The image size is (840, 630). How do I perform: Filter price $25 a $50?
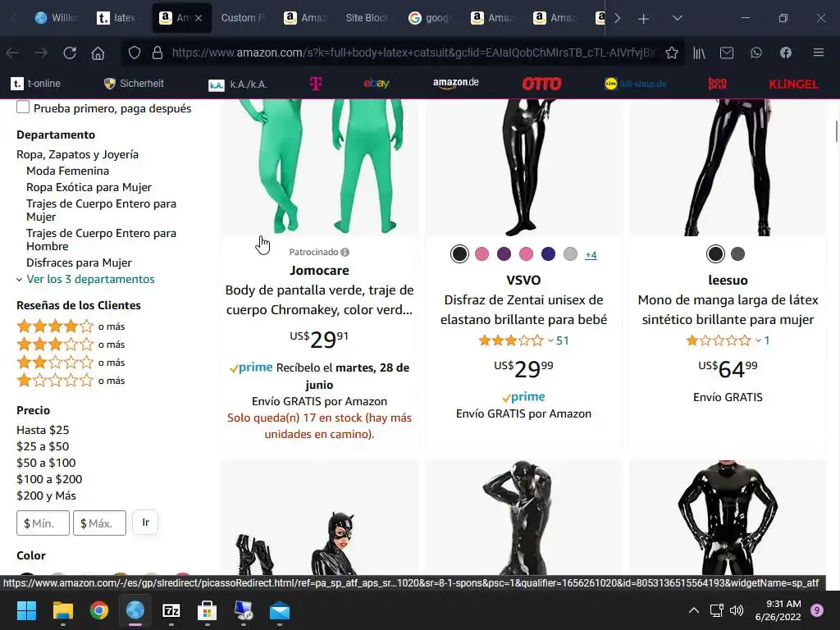coord(43,446)
